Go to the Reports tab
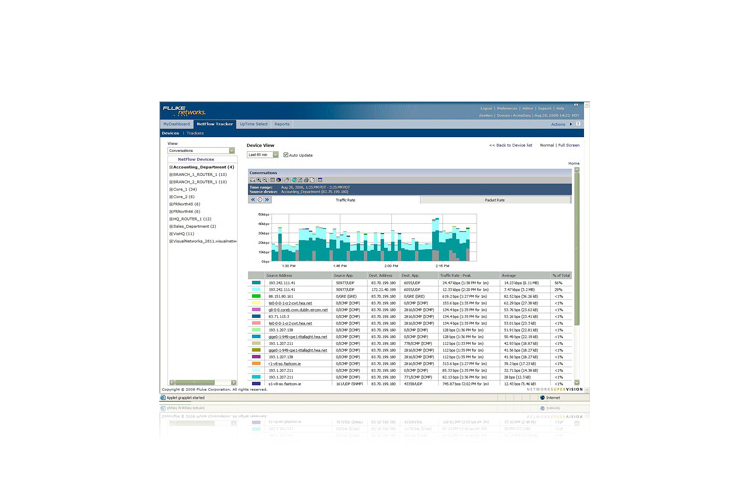This screenshot has height=500, width=740. (x=283, y=124)
